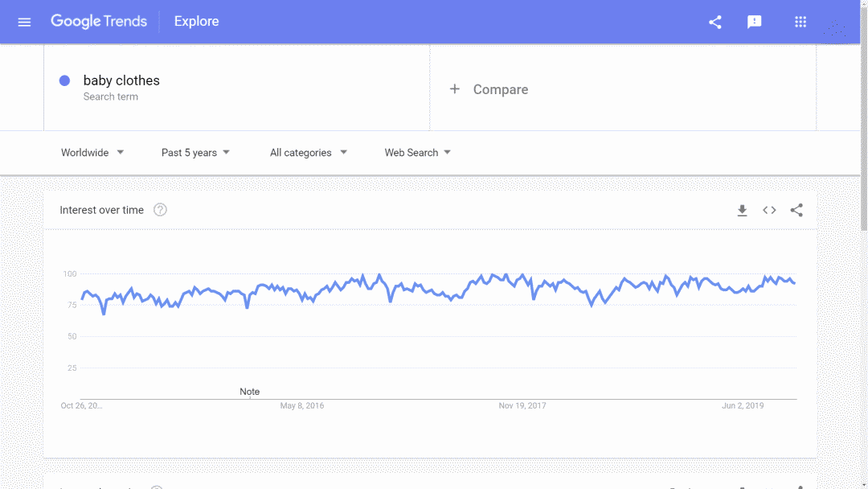Expand the Worldwide region dropdown
The width and height of the screenshot is (868, 489).
(x=92, y=153)
